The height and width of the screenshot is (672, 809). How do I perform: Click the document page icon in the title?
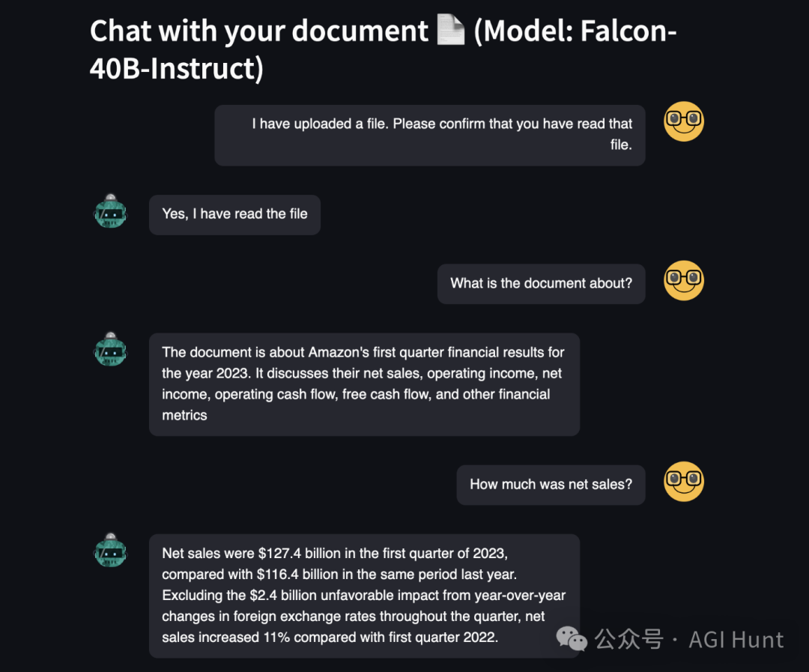[x=451, y=31]
